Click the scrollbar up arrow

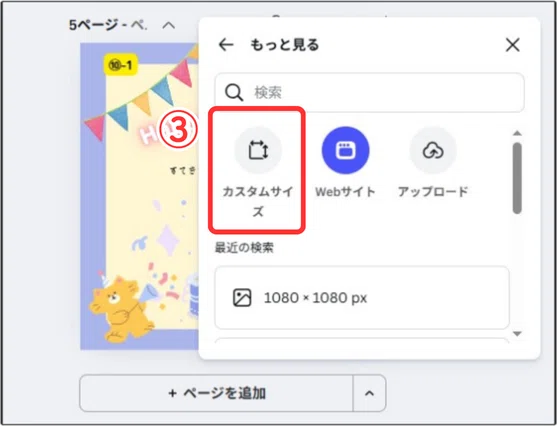pos(517,134)
